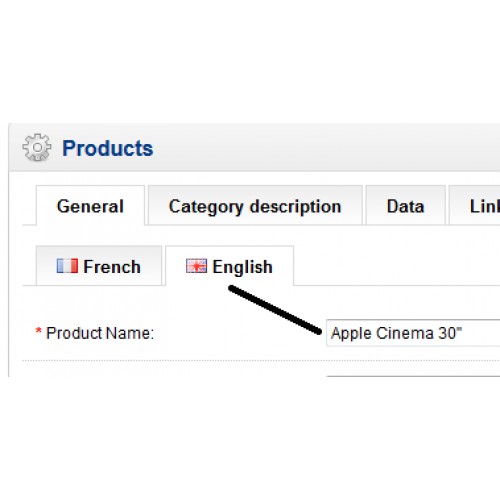Click the Product Name label text

pyautogui.click(x=100, y=333)
